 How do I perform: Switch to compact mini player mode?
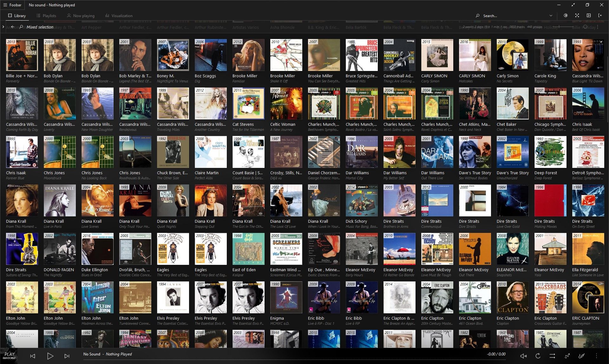pos(573,5)
